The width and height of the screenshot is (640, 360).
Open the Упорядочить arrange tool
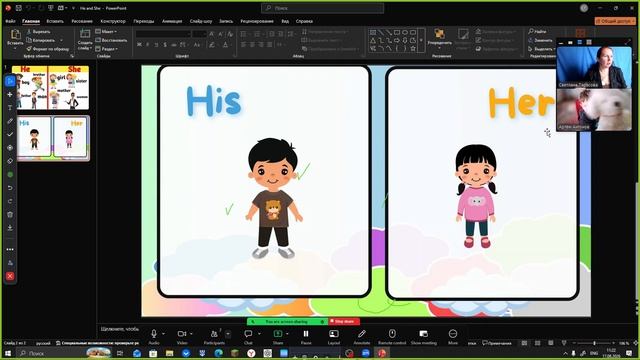[x=440, y=37]
